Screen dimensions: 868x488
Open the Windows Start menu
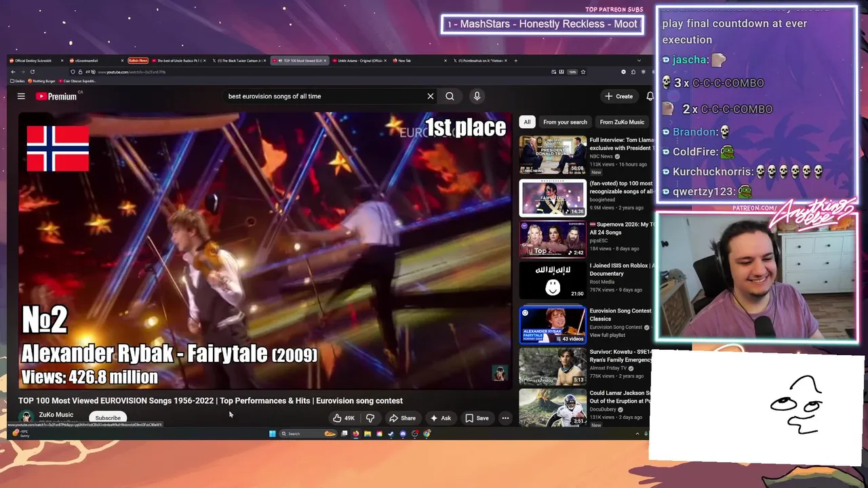coord(272,434)
